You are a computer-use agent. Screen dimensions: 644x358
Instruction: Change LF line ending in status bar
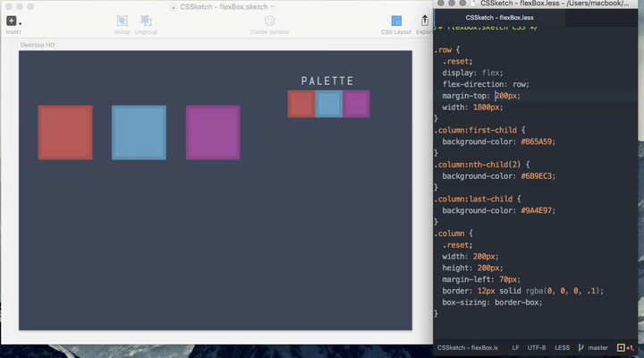click(x=515, y=347)
